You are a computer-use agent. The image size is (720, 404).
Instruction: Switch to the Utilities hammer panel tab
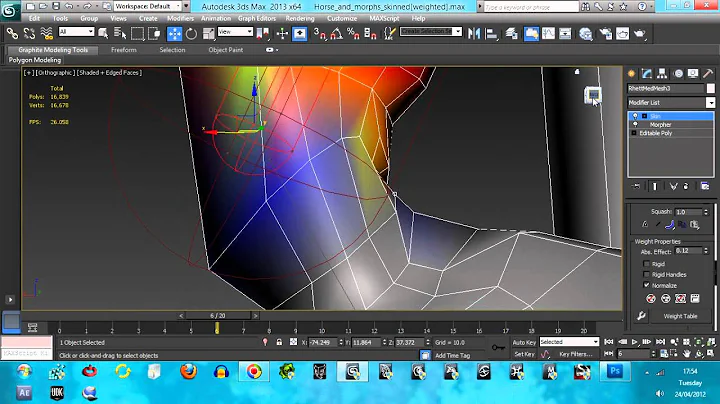(x=708, y=73)
